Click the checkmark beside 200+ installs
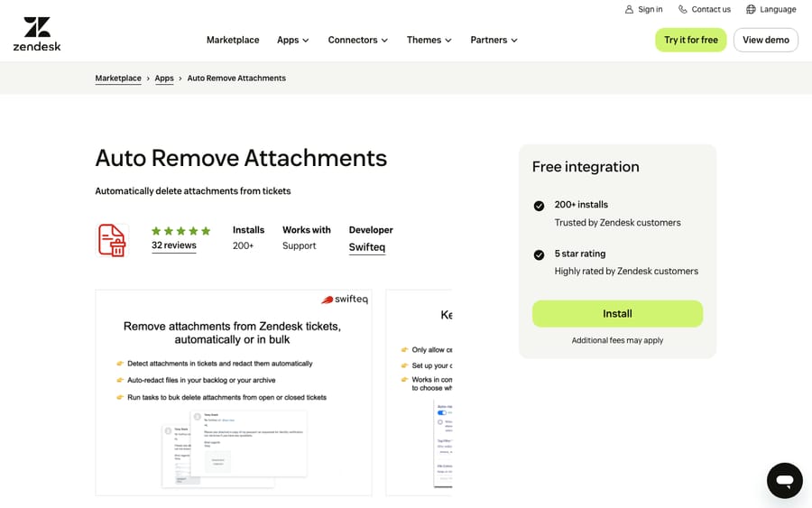 (x=540, y=206)
